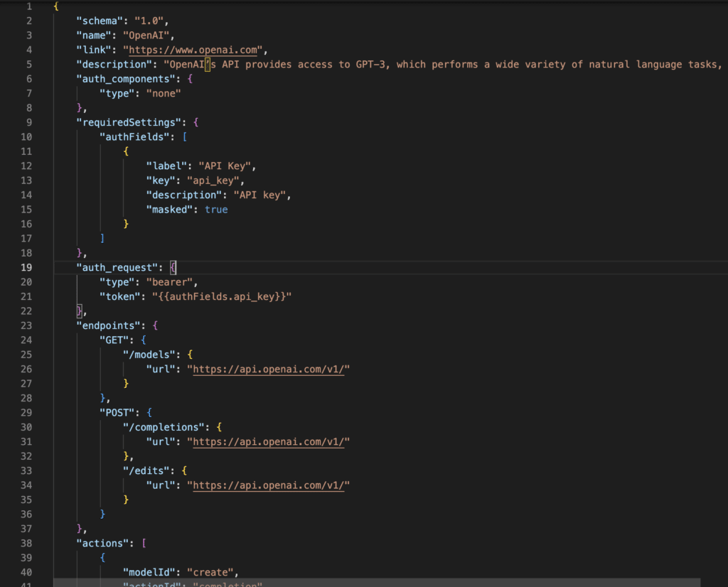Click the "GET" key
Screen dimensions: 728x587
pos(114,340)
